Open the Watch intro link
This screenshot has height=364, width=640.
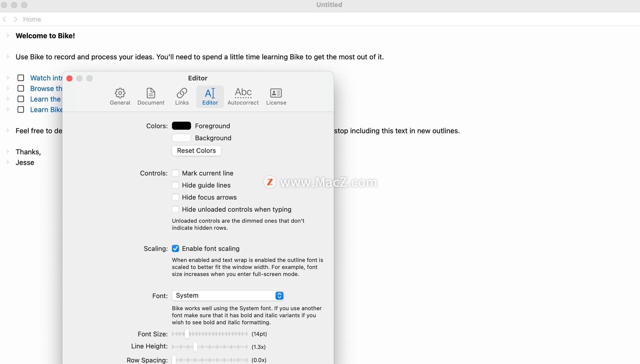pos(46,78)
